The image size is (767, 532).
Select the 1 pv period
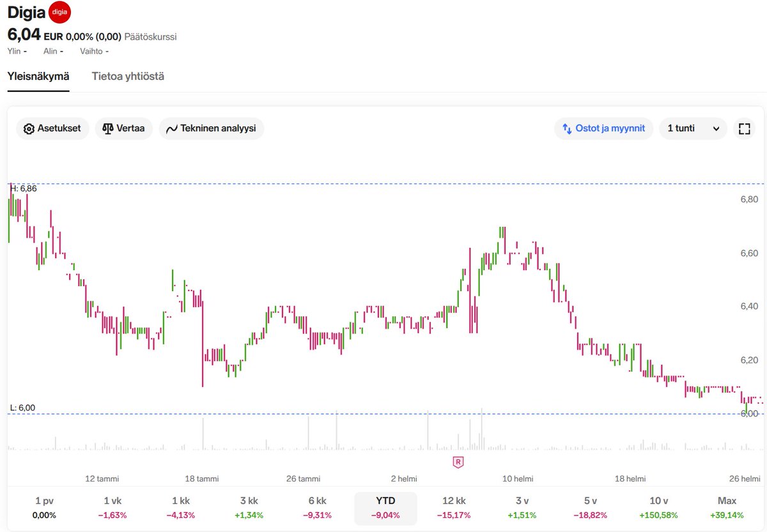(45, 508)
